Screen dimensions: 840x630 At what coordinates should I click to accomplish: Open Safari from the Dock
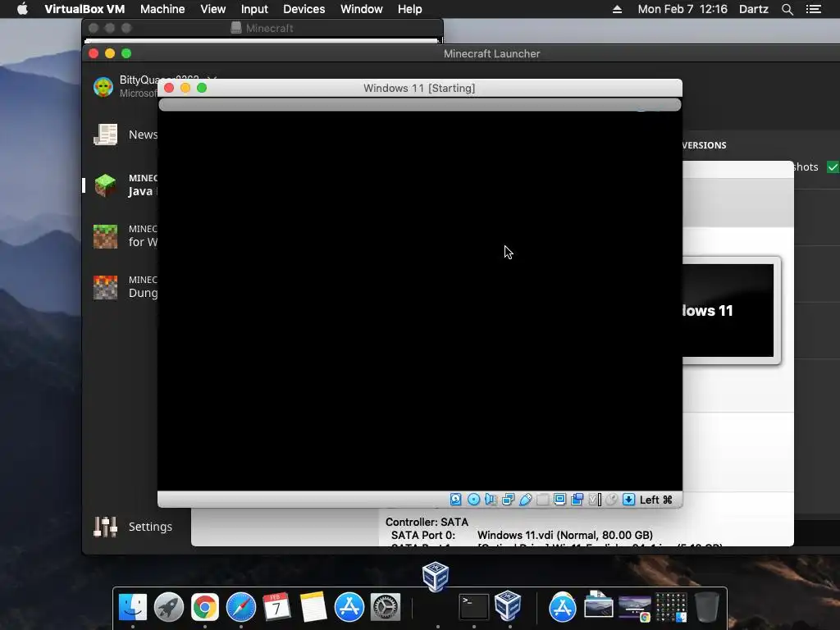point(241,607)
